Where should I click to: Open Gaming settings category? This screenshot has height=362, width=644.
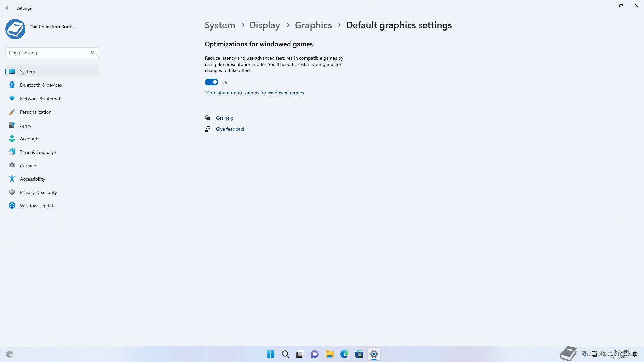[x=52, y=166]
